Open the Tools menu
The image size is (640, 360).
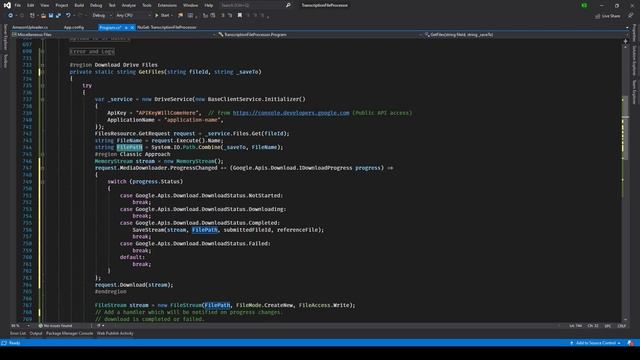pos(147,5)
